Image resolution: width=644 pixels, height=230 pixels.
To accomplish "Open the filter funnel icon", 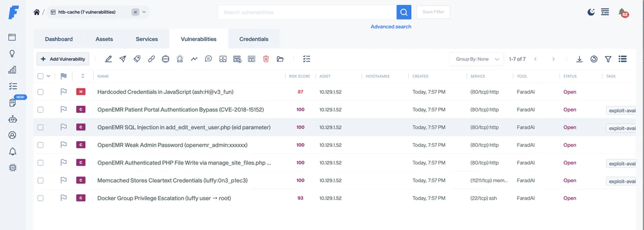I will (x=608, y=59).
